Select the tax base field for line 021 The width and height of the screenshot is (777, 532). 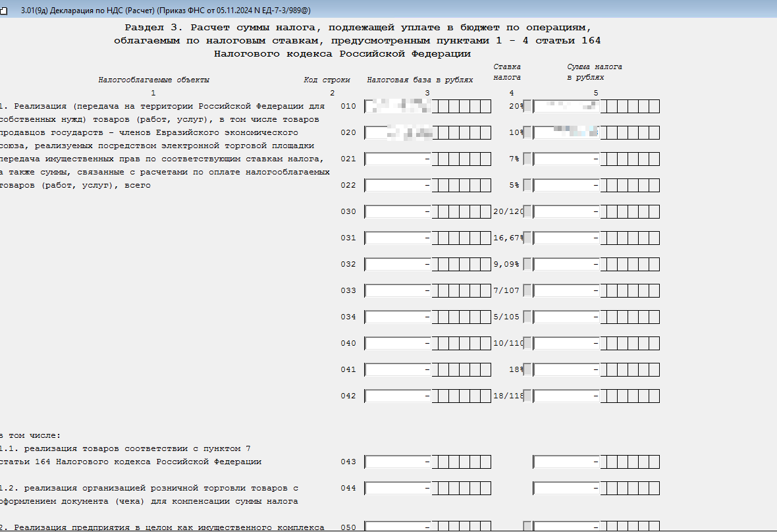(398, 159)
